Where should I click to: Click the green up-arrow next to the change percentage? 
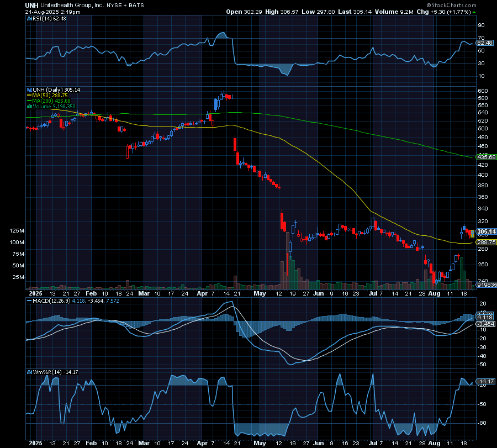(474, 12)
